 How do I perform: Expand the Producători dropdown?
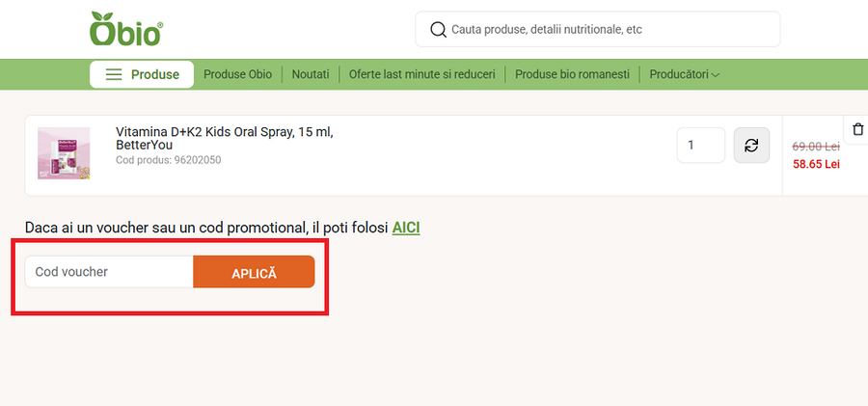(x=684, y=74)
